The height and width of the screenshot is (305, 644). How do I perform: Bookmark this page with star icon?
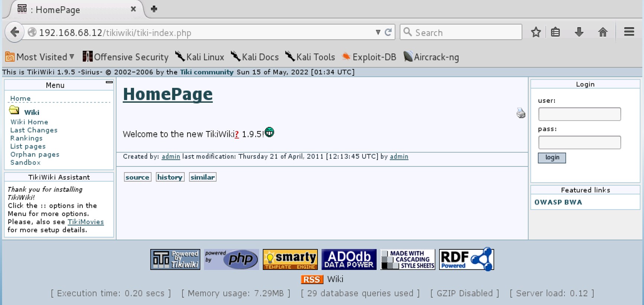tap(536, 32)
